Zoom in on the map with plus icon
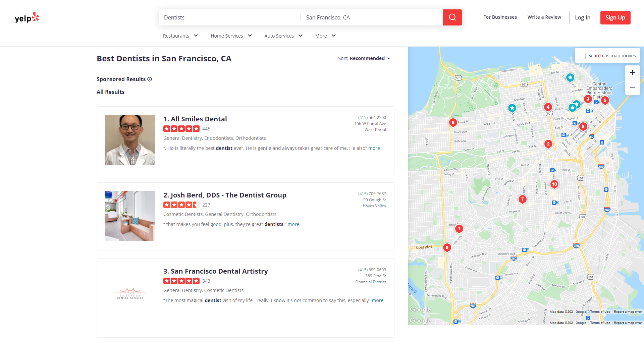Viewport: 644px width, 344px height. tap(633, 72)
